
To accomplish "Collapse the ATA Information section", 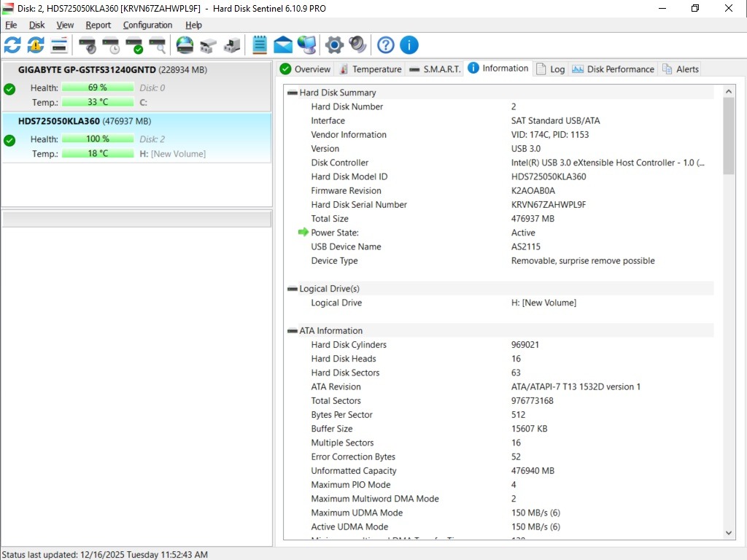I will [293, 331].
